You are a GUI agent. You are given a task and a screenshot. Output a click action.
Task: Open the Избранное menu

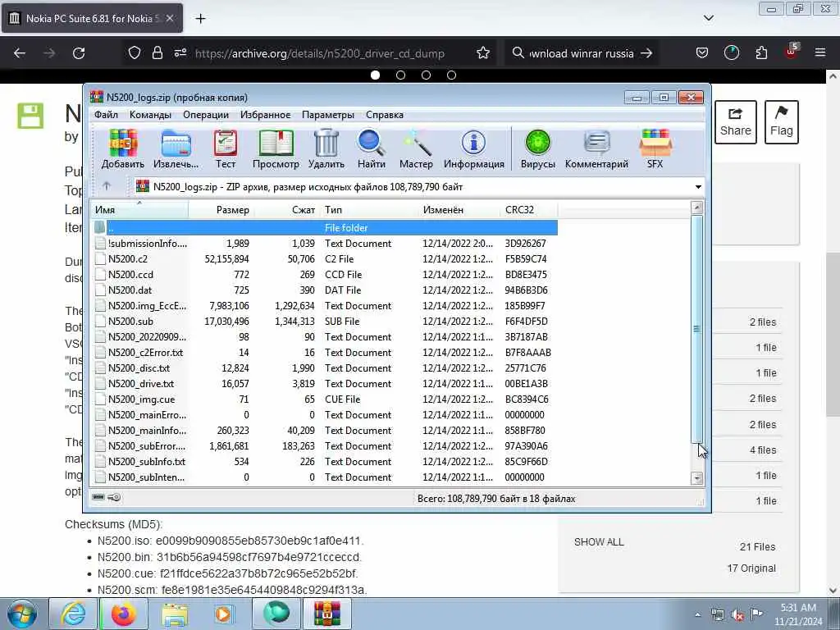tap(265, 115)
